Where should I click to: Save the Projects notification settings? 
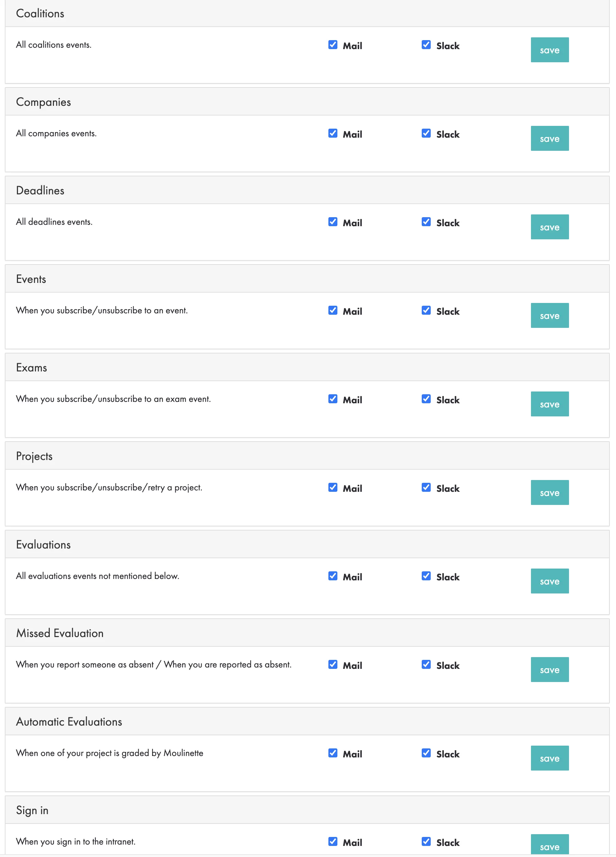(x=549, y=492)
